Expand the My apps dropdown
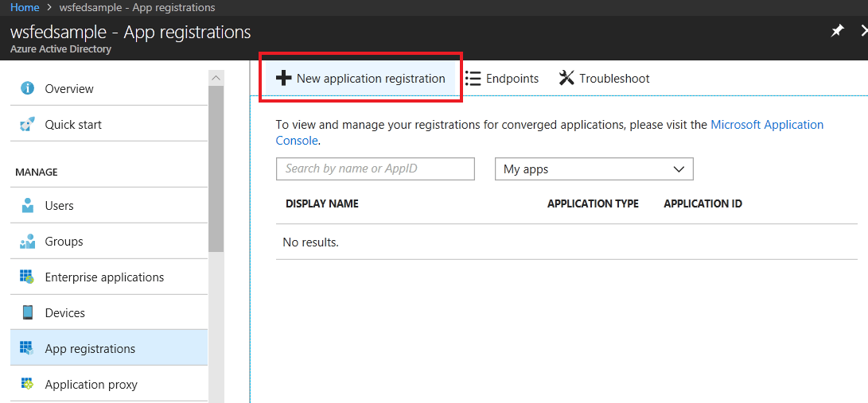Viewport: 868px width, 403px height. (594, 169)
